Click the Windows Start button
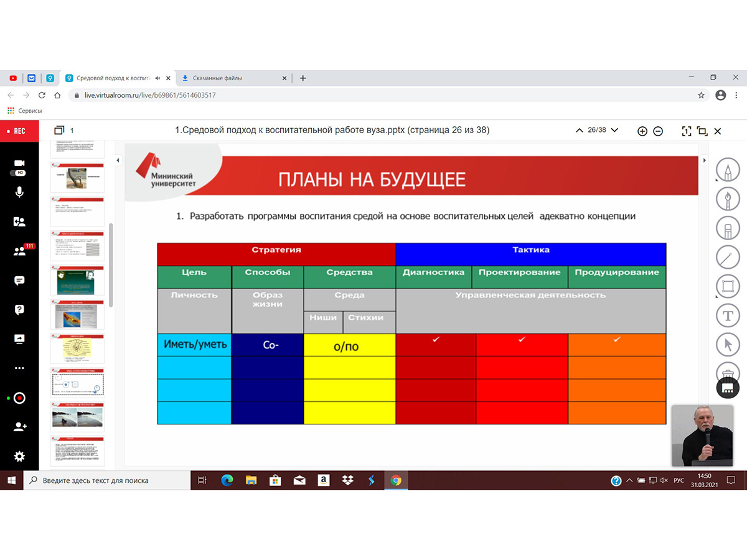The image size is (747, 560). point(11,480)
